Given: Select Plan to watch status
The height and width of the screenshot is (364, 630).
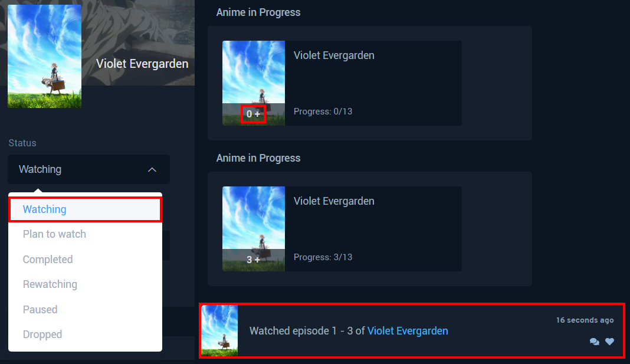Looking at the screenshot, I should 54,234.
